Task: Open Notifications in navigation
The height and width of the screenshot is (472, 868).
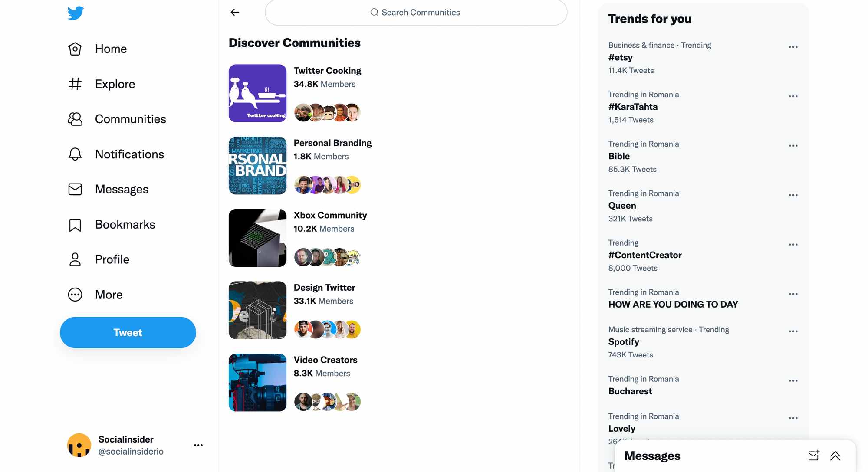Action: [129, 154]
